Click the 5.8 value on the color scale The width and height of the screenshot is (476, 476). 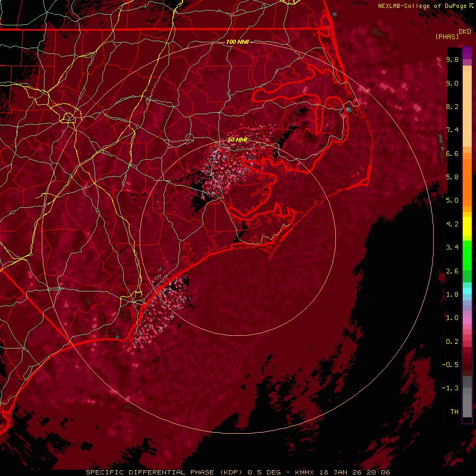(x=452, y=177)
